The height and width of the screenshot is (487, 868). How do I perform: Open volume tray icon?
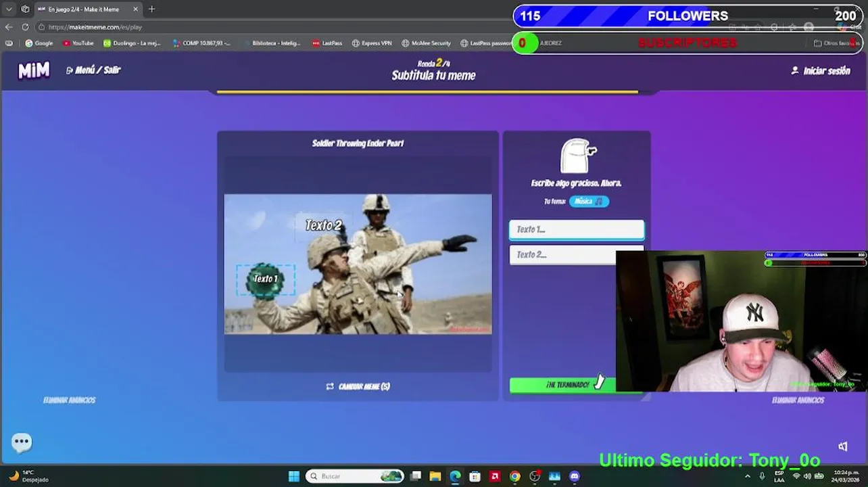pyautogui.click(x=807, y=476)
